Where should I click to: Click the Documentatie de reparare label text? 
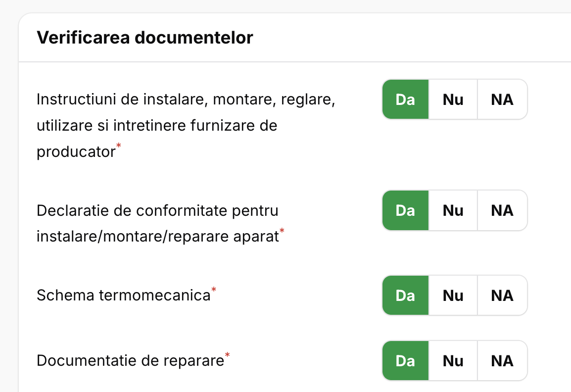tap(130, 361)
